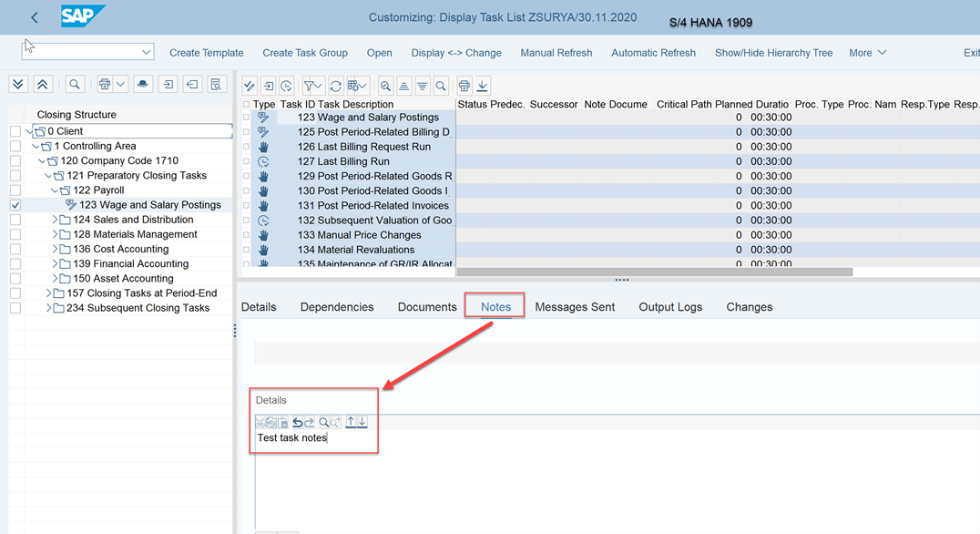The height and width of the screenshot is (534, 980).
Task: Click the collapse all nodes double-chevron icon
Action: (x=43, y=85)
